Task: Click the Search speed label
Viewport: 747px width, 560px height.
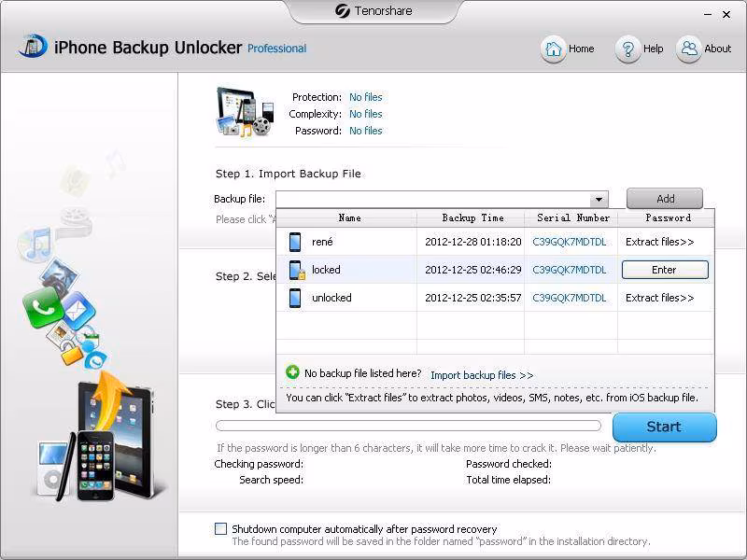Action: tap(271, 480)
